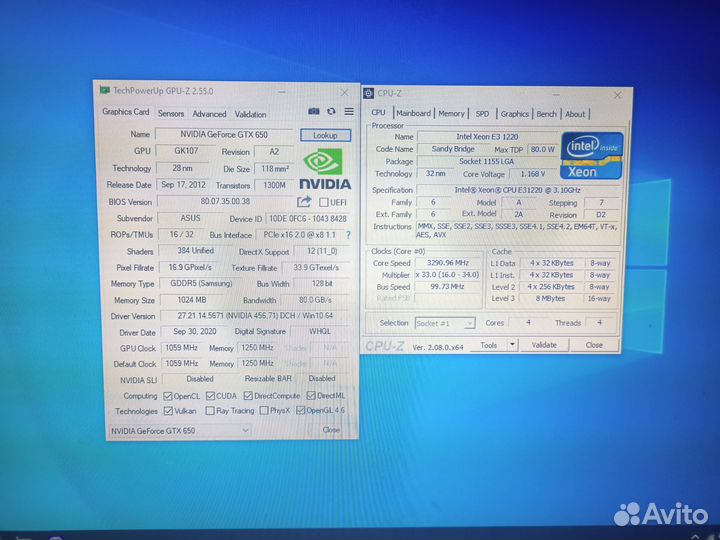The width and height of the screenshot is (720, 540).
Task: Select the CPU tab in CPU-Z
Action: click(378, 112)
